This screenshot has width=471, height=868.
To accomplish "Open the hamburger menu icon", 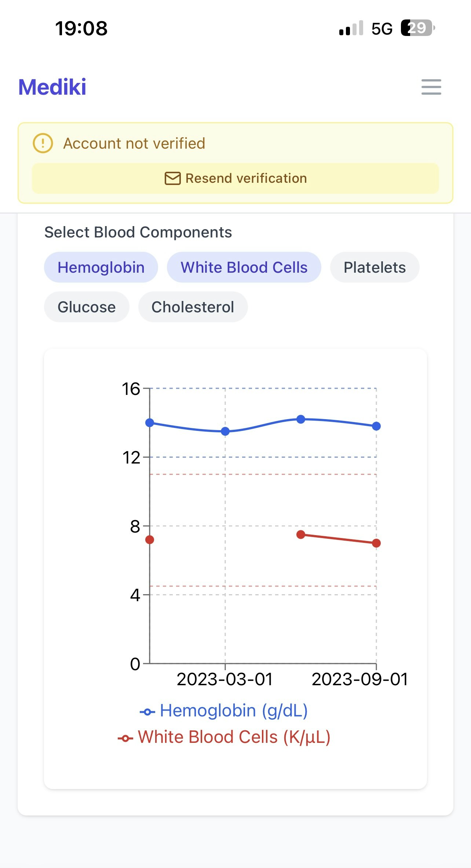I will 431,87.
